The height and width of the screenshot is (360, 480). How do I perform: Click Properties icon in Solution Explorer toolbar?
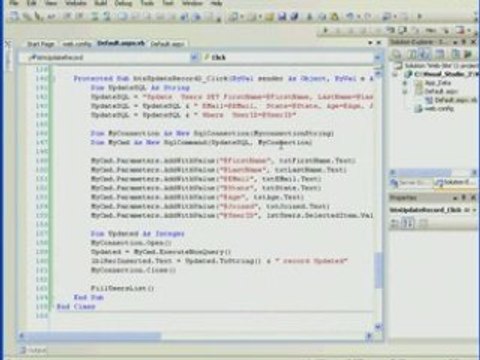point(397,54)
